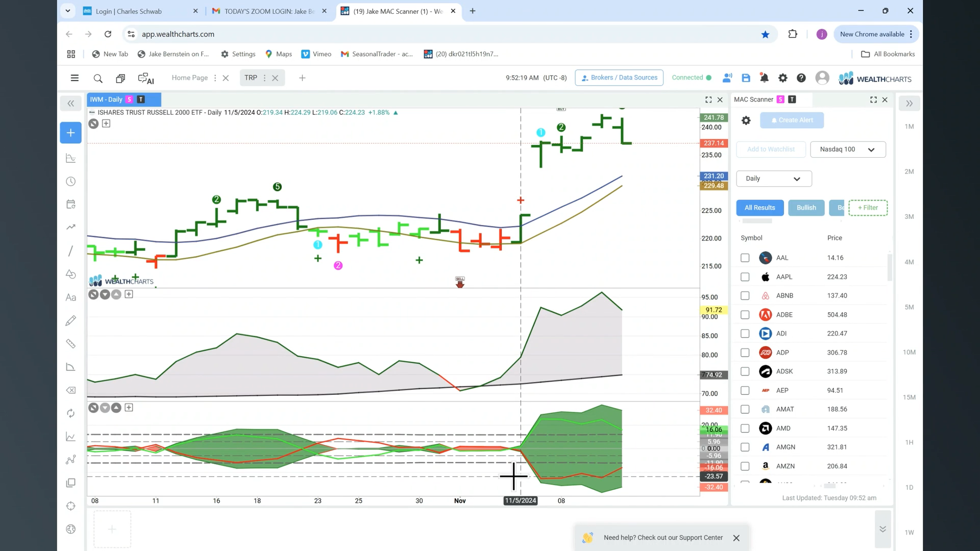Select the Bullish filter tab
This screenshot has width=980, height=551.
click(x=806, y=208)
